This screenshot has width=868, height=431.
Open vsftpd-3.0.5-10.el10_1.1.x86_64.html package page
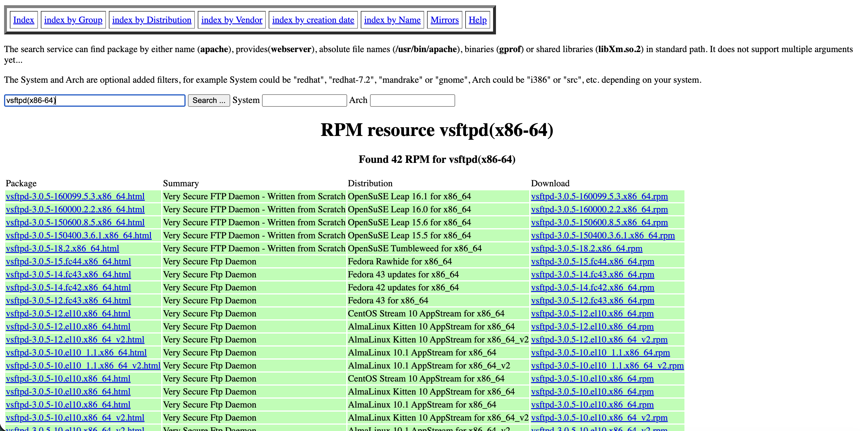tap(76, 353)
